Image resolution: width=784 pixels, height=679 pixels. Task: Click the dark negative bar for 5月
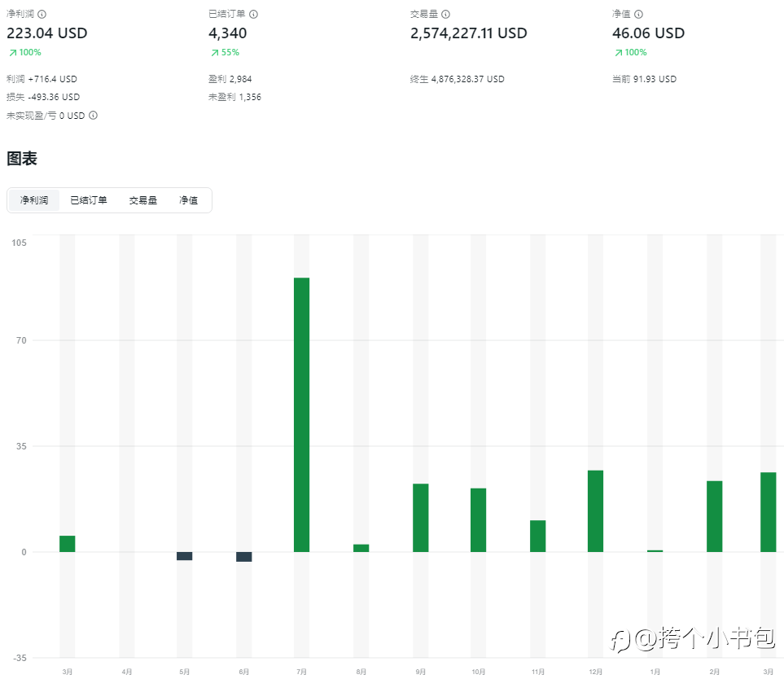(x=185, y=556)
